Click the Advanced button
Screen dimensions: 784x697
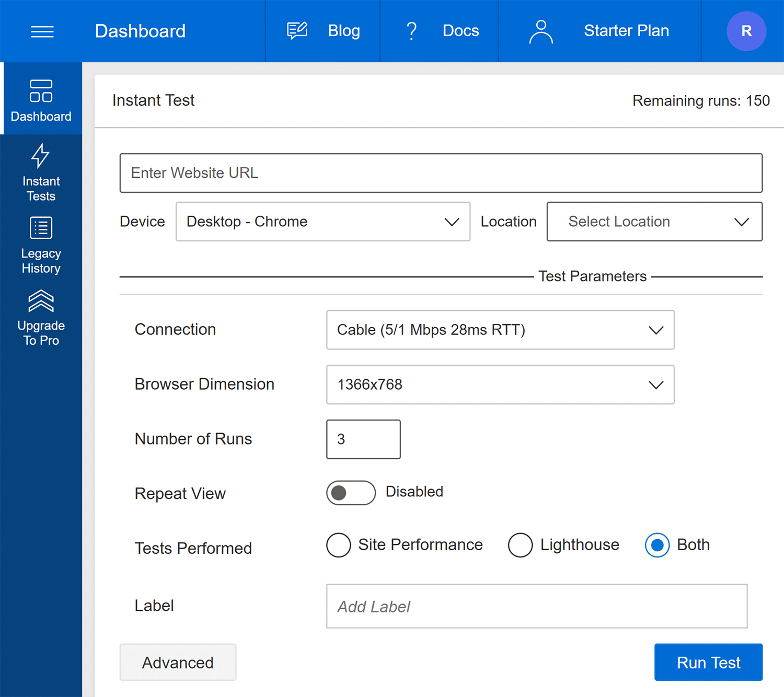tap(178, 662)
